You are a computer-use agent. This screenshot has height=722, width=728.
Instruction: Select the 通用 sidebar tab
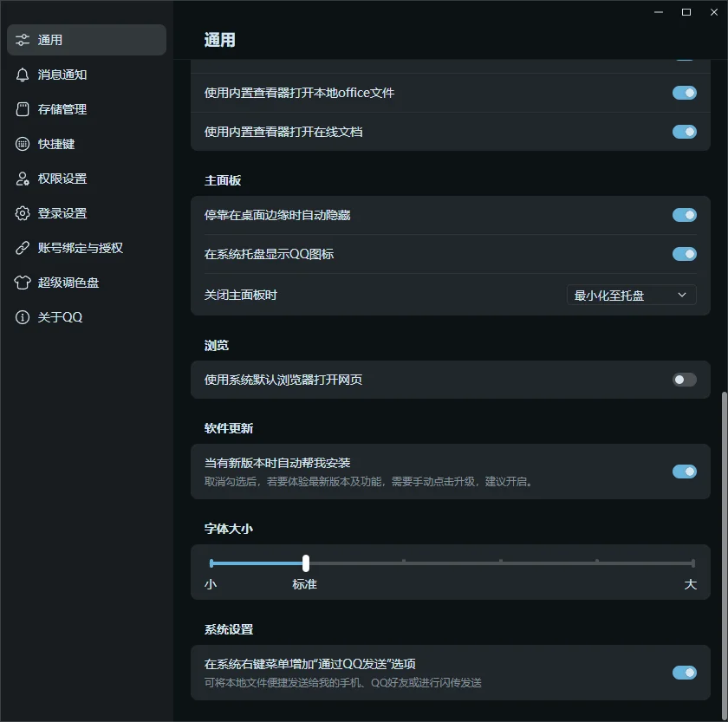point(87,40)
